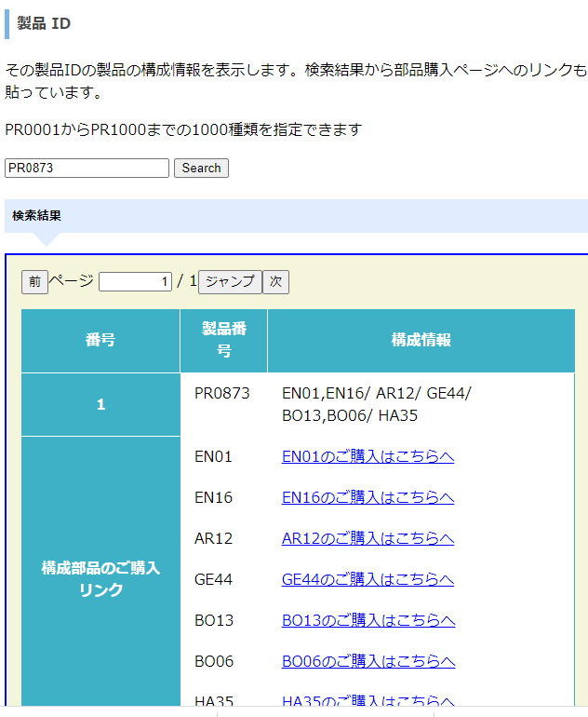Click the EN16 part code cell
Viewport: 588px width, 717px height.
point(213,497)
